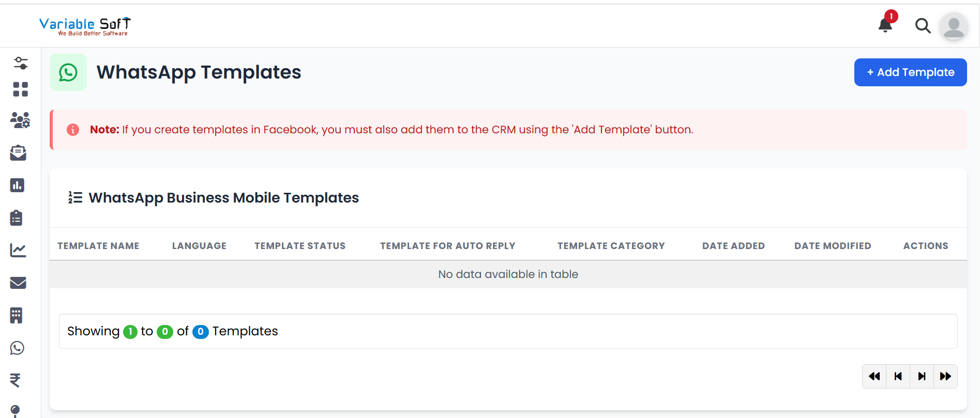Go to the previous templates page
This screenshot has width=980, height=418.
898,376
